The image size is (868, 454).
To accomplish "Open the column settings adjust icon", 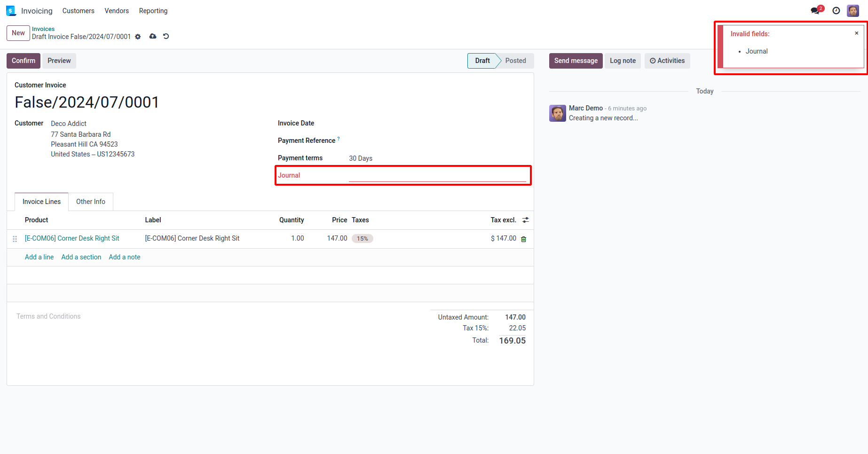I will [x=526, y=220].
